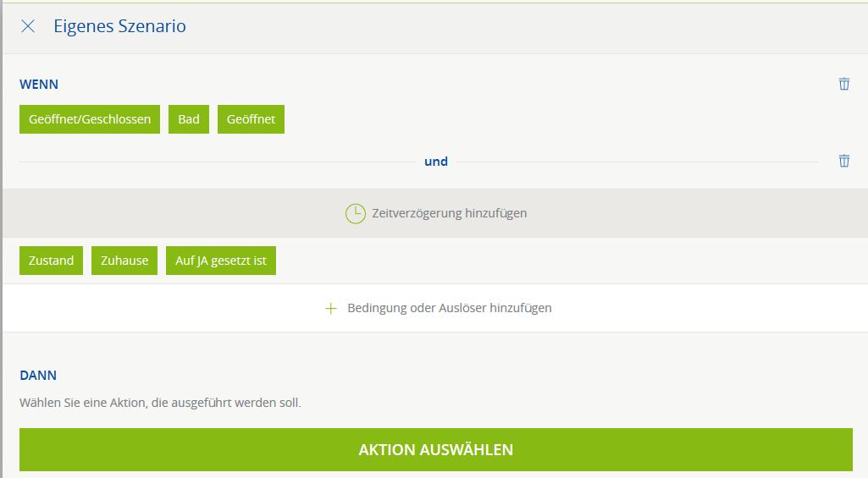The image size is (868, 478).
Task: Click the plus icon to add a condition
Action: [x=331, y=308]
